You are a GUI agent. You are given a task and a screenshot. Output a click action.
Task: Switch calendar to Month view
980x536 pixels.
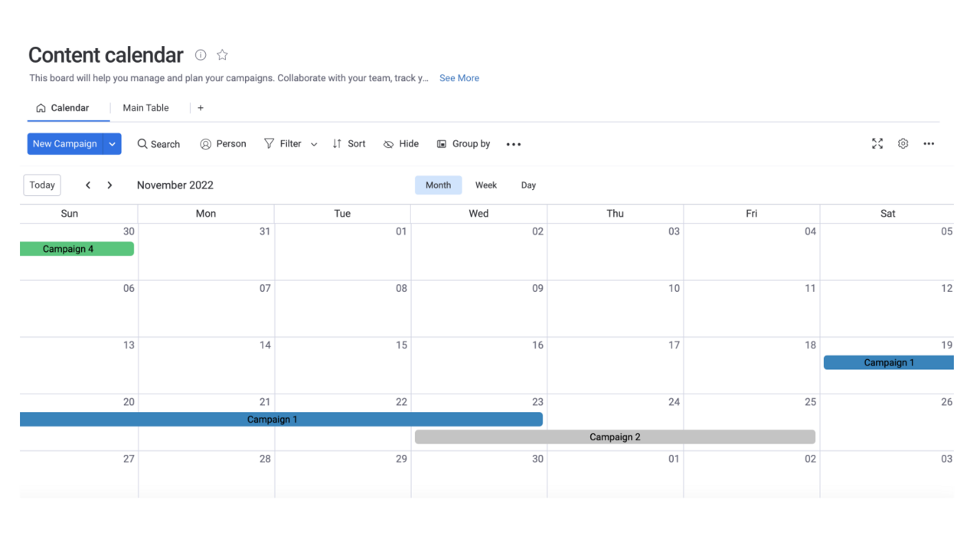(438, 185)
